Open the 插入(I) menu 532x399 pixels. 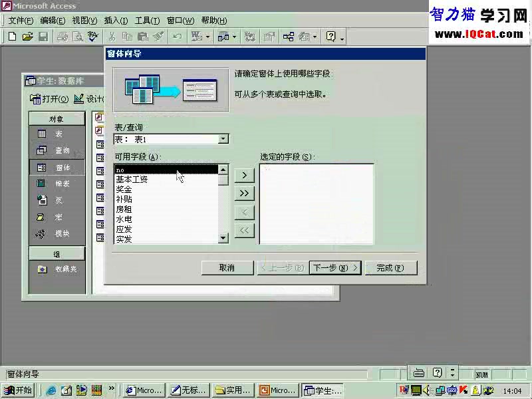click(116, 21)
